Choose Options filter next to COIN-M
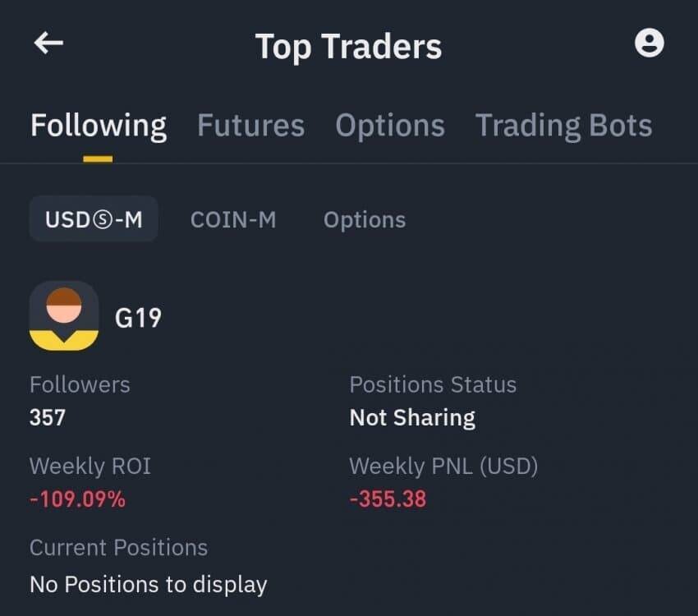The height and width of the screenshot is (616, 698). 365,219
